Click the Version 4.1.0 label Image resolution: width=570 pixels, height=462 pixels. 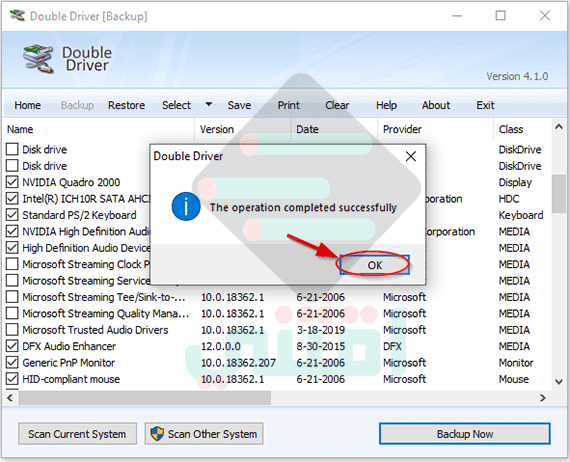click(x=517, y=76)
